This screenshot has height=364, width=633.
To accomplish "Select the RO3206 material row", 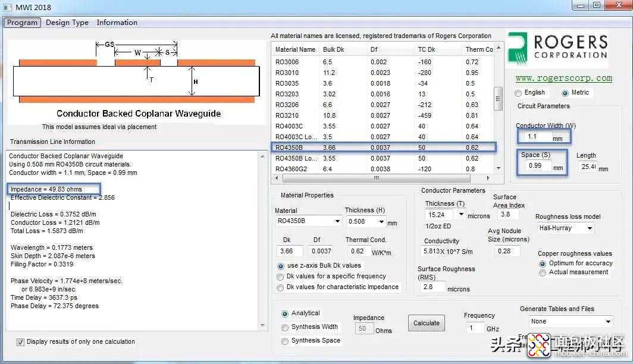I will (383, 105).
